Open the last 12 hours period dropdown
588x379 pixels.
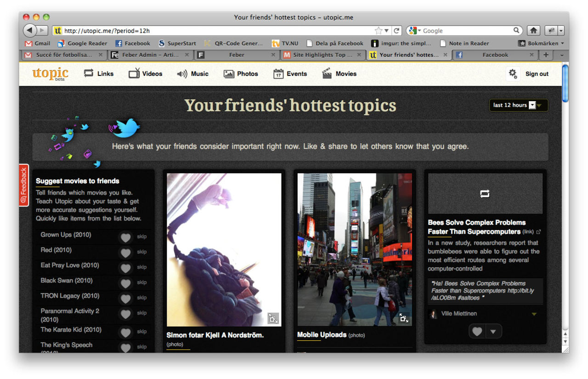(518, 105)
